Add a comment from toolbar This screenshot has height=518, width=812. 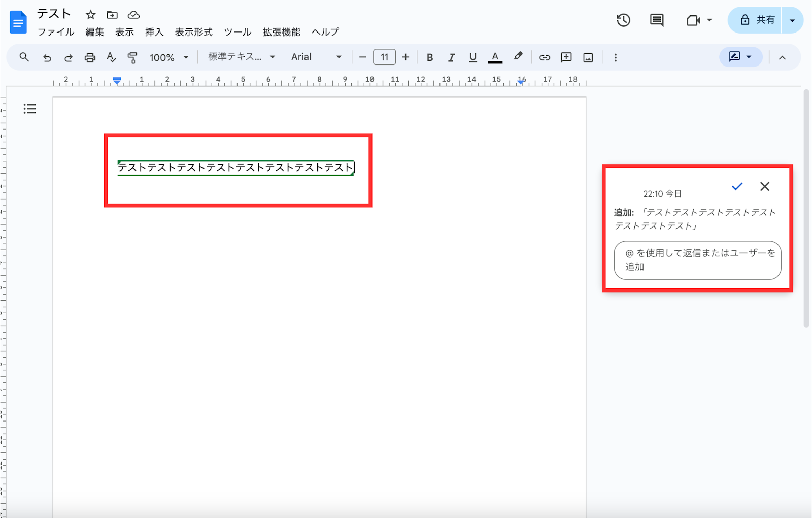click(x=566, y=57)
